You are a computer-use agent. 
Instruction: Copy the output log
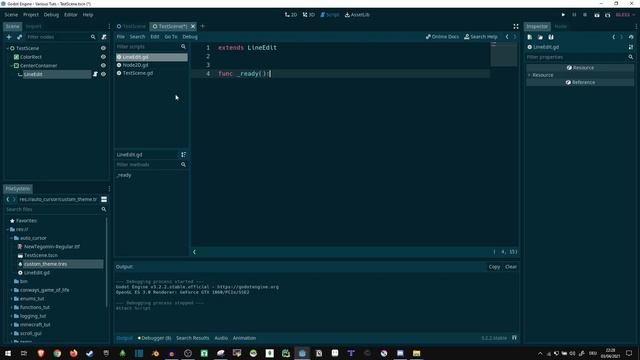[494, 267]
